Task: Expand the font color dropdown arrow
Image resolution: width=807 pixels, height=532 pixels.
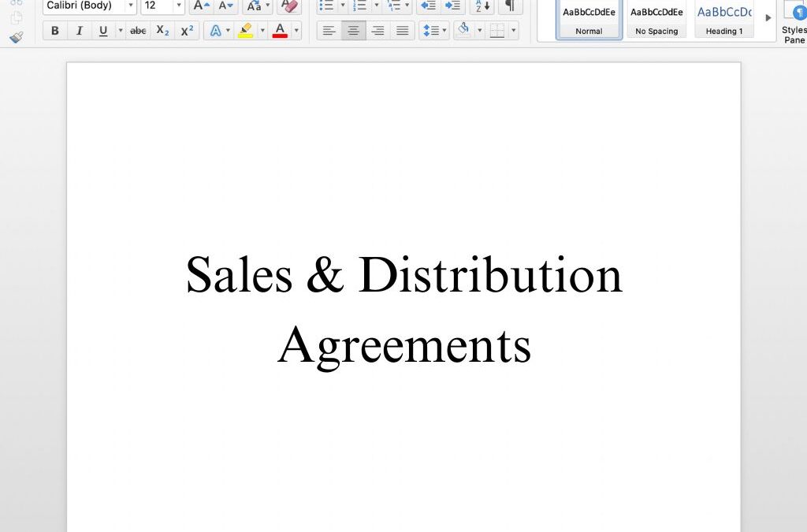Action: coord(296,31)
